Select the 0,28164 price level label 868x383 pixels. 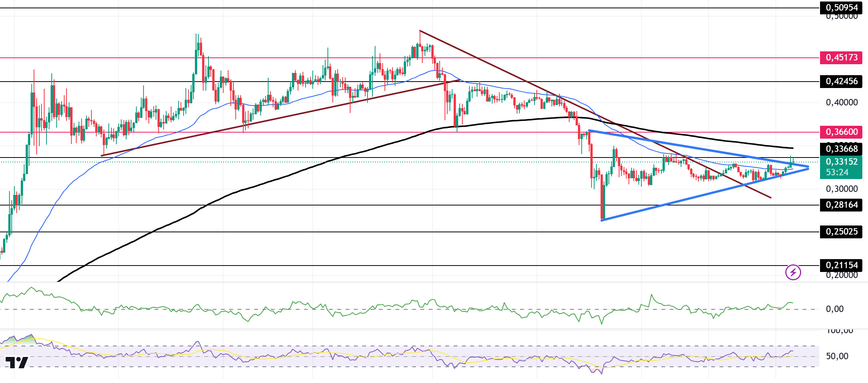point(841,205)
